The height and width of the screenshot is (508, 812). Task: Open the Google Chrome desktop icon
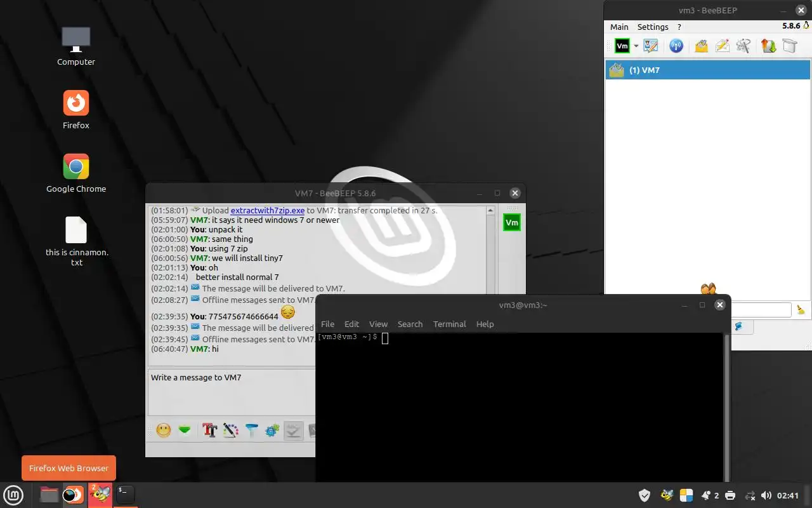tap(76, 173)
